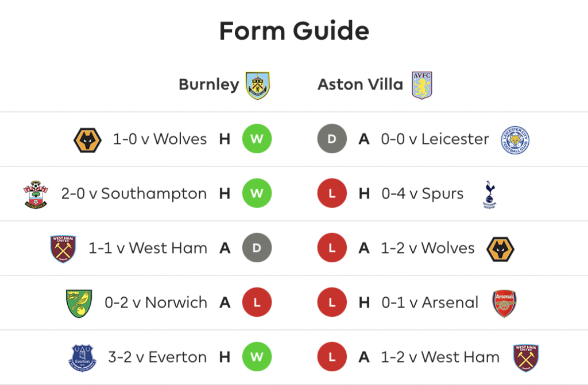Click red L badge beside Spurs result
The height and width of the screenshot is (385, 588).
point(332,193)
